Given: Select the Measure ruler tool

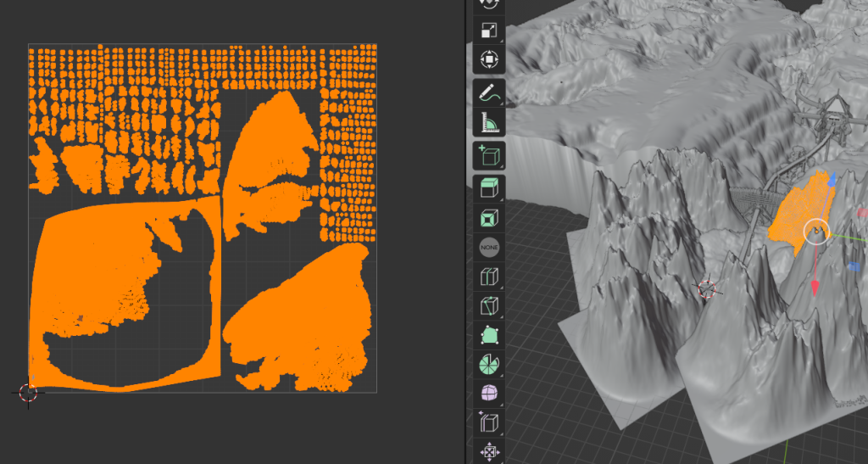Looking at the screenshot, I should point(489,122).
